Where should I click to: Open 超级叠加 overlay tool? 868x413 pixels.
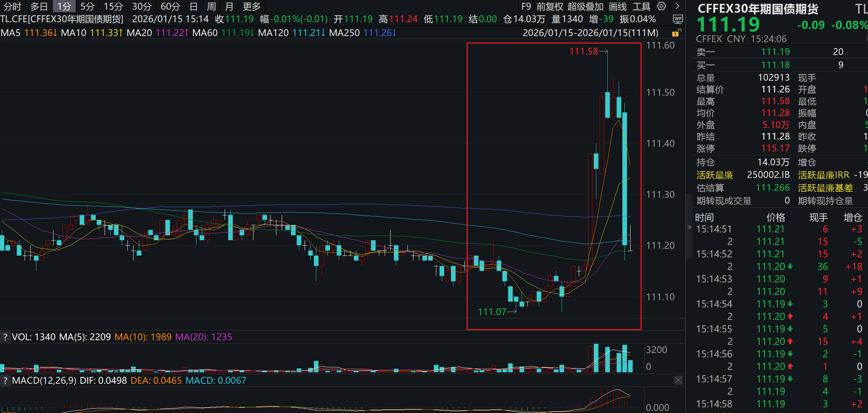coord(585,6)
